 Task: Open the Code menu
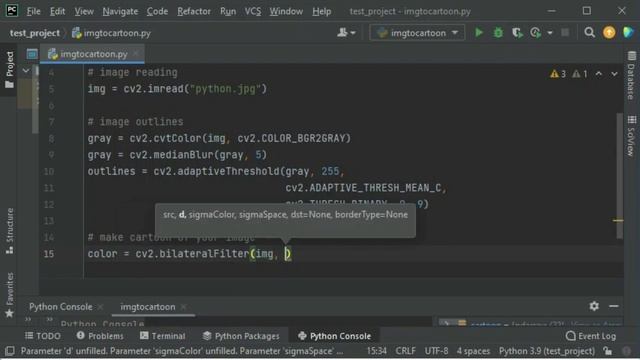[157, 11]
